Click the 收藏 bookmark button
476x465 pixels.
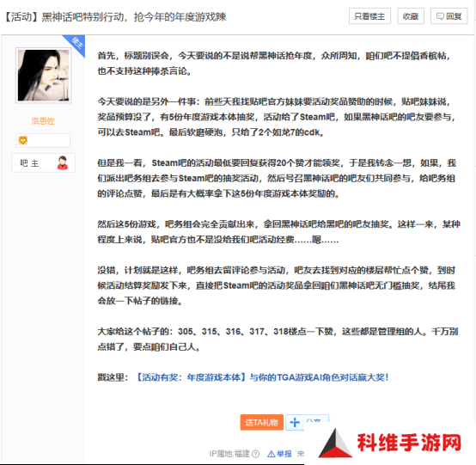pos(411,16)
